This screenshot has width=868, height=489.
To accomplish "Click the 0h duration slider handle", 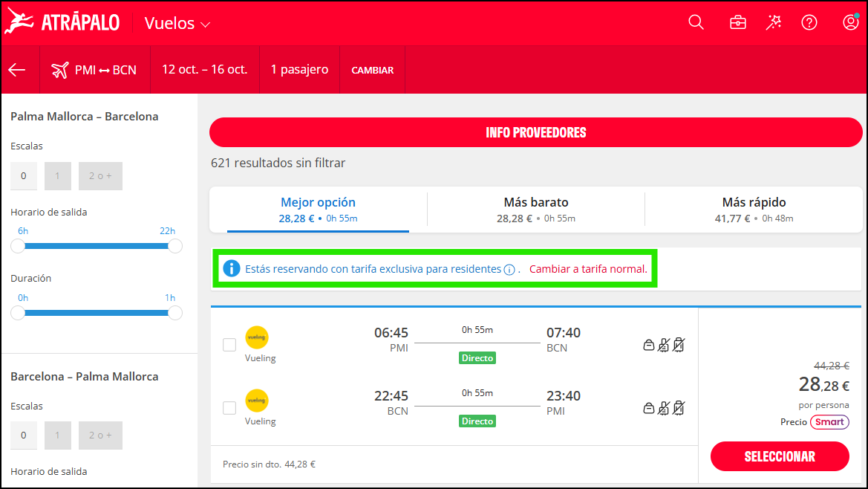I will point(18,313).
